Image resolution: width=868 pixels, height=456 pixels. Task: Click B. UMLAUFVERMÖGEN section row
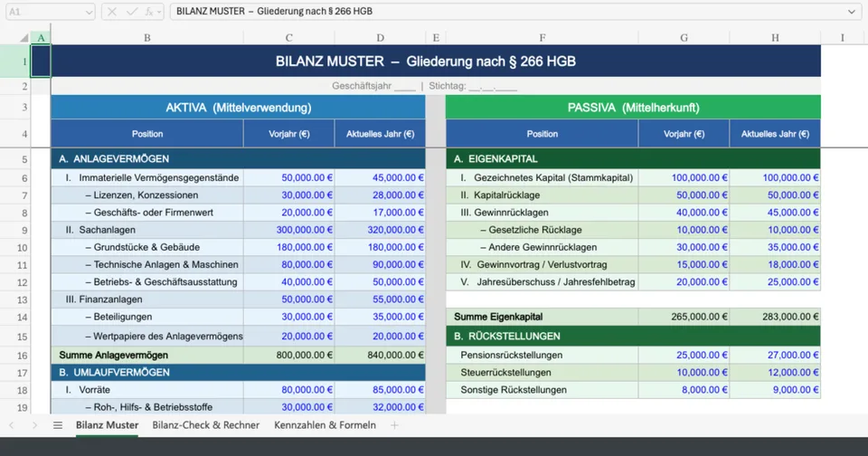coord(238,373)
